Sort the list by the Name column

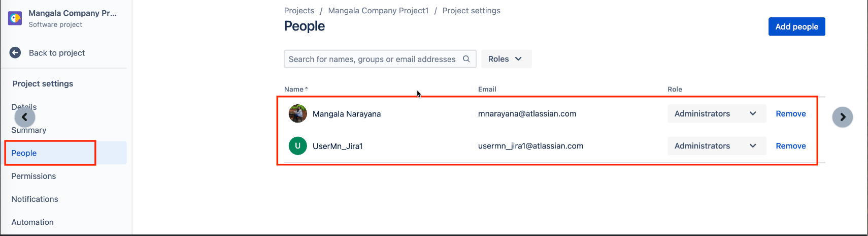click(296, 89)
